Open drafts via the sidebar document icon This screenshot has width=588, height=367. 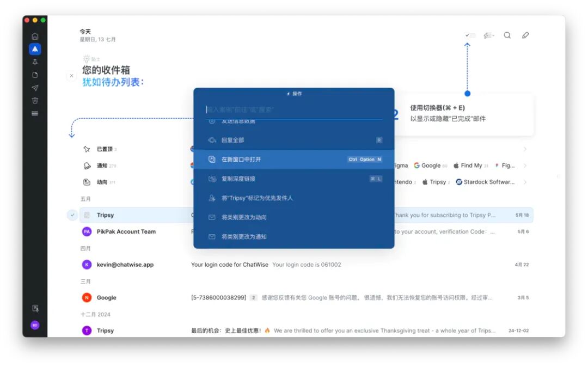35,75
